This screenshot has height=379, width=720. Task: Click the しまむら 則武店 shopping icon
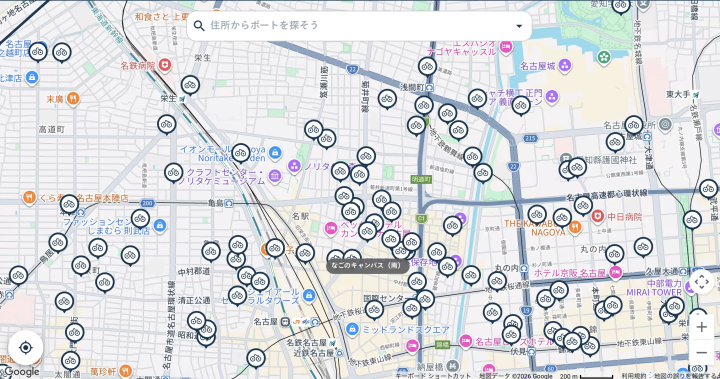pyautogui.click(x=160, y=225)
